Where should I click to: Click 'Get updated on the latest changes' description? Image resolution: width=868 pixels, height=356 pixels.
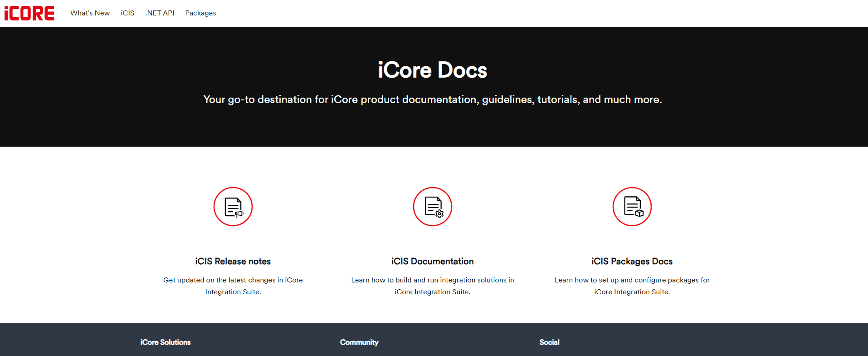tap(233, 286)
